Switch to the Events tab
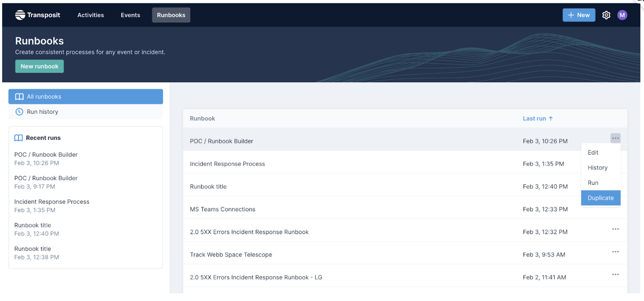This screenshot has width=644, height=301. pos(130,15)
